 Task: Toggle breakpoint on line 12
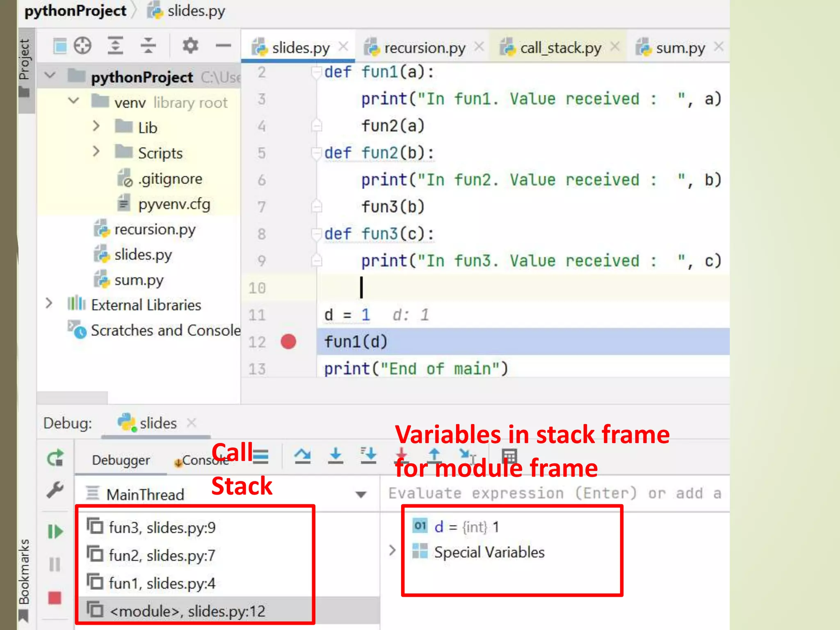pos(288,342)
